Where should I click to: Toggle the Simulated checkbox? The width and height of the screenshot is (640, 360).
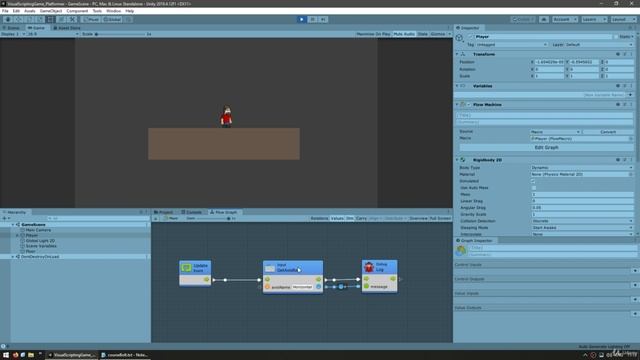coord(533,181)
